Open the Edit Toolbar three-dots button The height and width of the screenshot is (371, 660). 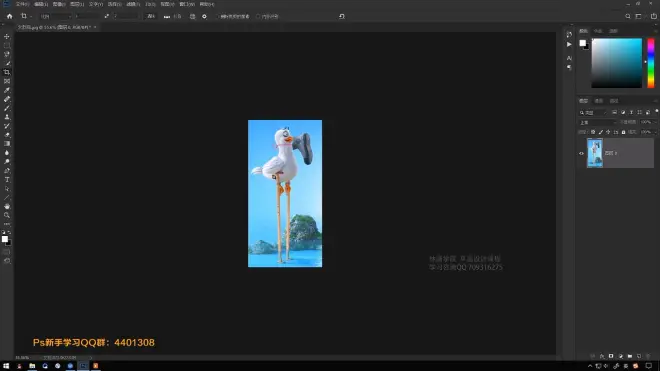pos(7,224)
